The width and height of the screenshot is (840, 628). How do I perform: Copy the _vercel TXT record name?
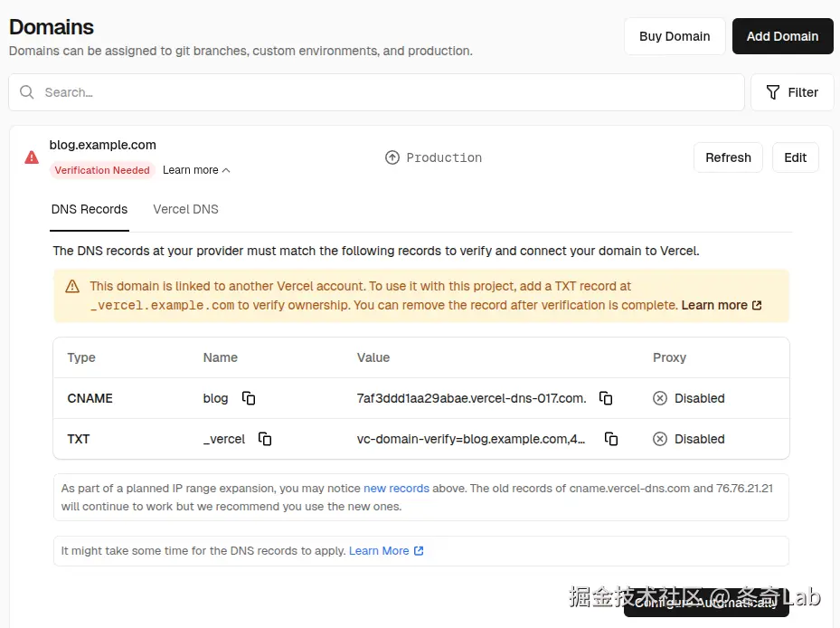click(x=265, y=439)
